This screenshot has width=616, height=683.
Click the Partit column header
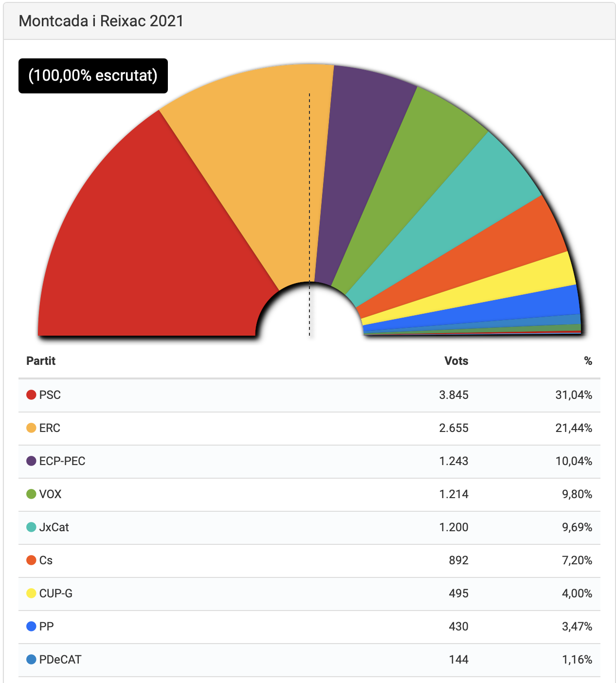pyautogui.click(x=41, y=361)
